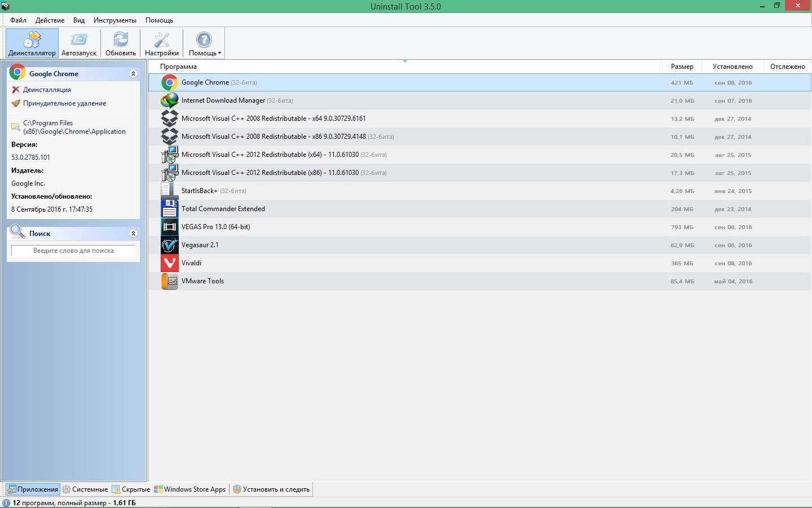Click icon of Visual C++ 2012 (x64) row
Screen dimensions: 812x508
(x=169, y=155)
